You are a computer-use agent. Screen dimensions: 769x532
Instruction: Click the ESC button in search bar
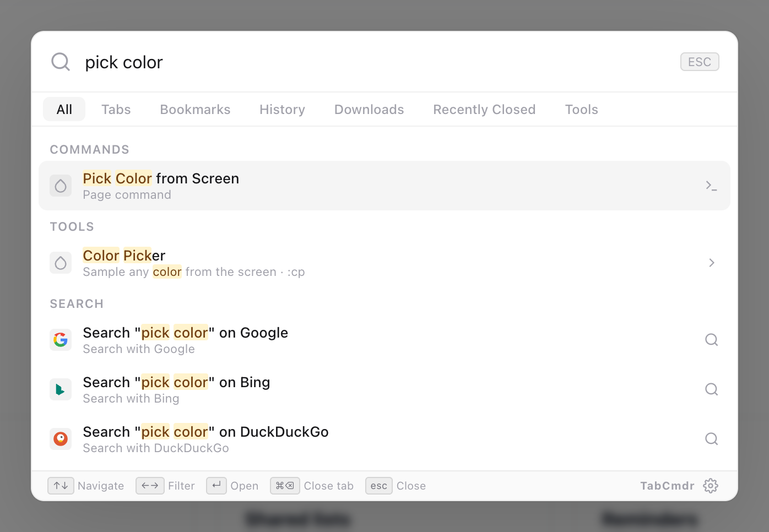tap(700, 62)
